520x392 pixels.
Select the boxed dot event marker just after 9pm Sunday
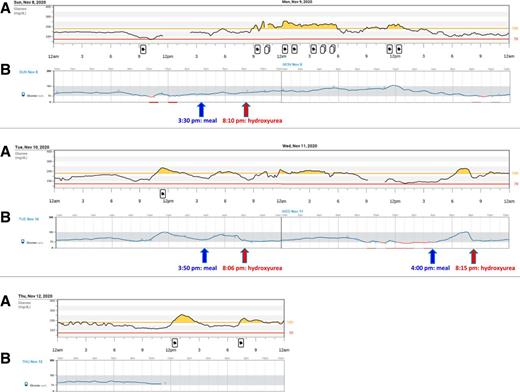tap(257, 49)
